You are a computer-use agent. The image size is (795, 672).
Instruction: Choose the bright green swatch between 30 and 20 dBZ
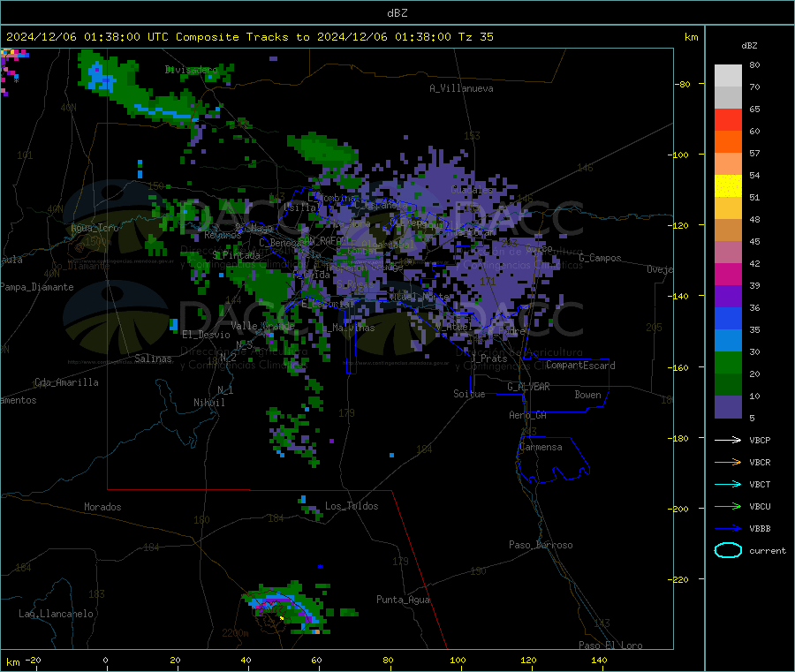[728, 362]
